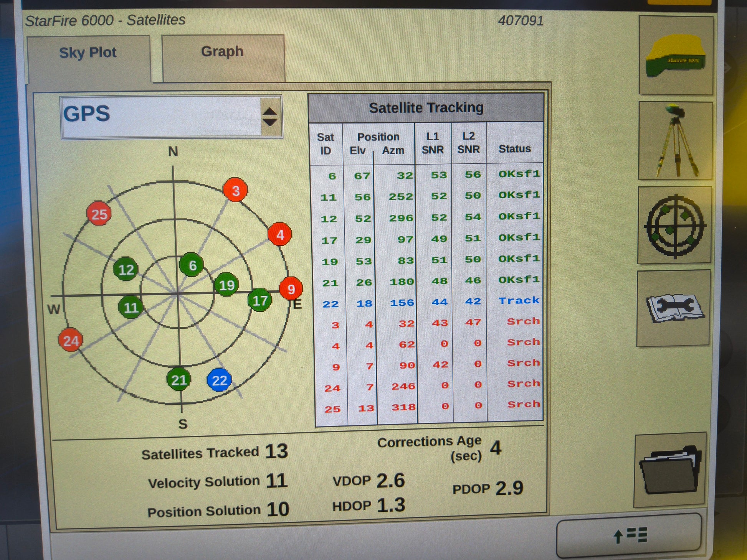Switch to the Graph tab
747x560 pixels.
(x=223, y=52)
